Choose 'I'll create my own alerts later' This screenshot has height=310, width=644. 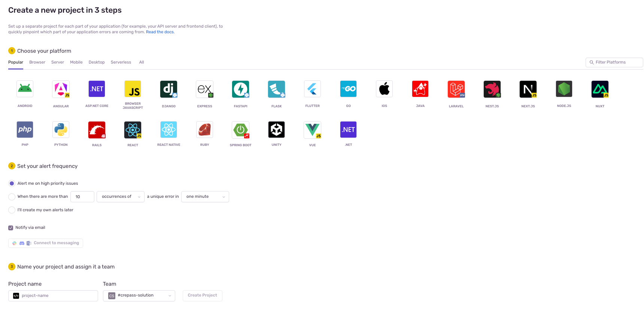12,210
